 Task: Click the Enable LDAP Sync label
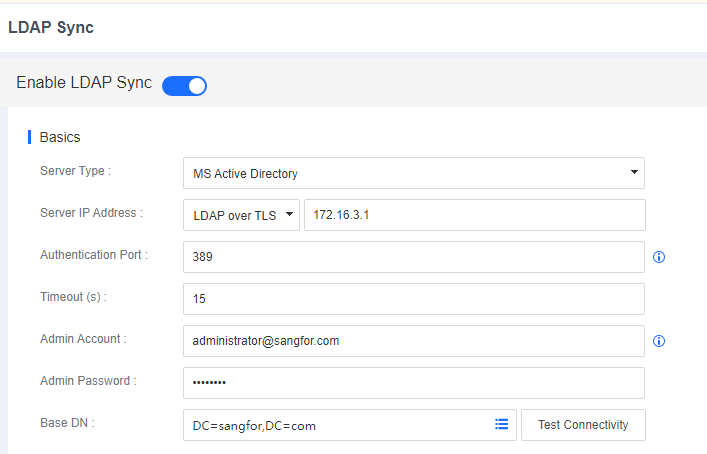[84, 83]
